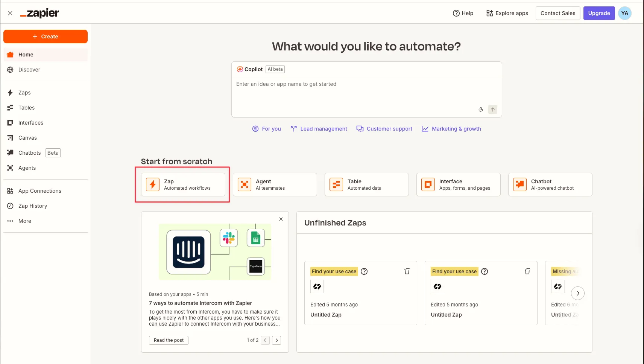Click the first Zap card's app icon
This screenshot has height=364, width=644.
317,286
